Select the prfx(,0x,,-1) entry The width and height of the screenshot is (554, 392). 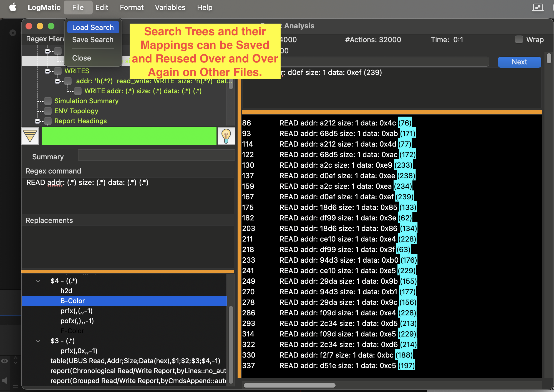(x=79, y=351)
